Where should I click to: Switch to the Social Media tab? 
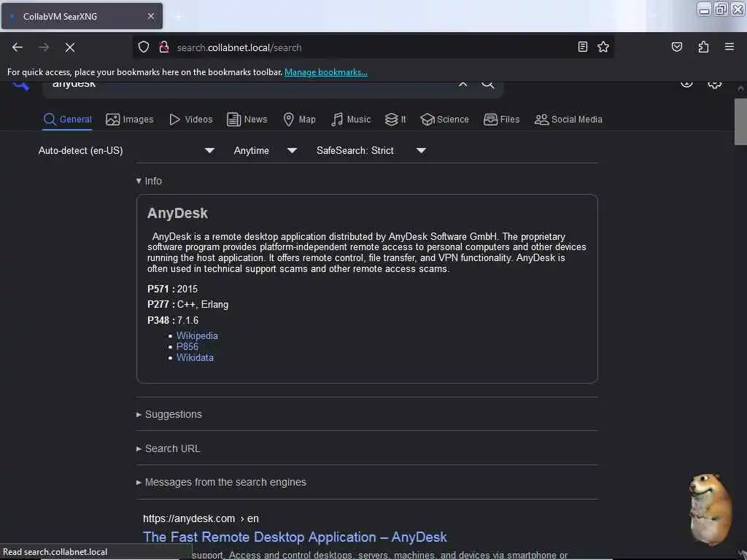[568, 120]
